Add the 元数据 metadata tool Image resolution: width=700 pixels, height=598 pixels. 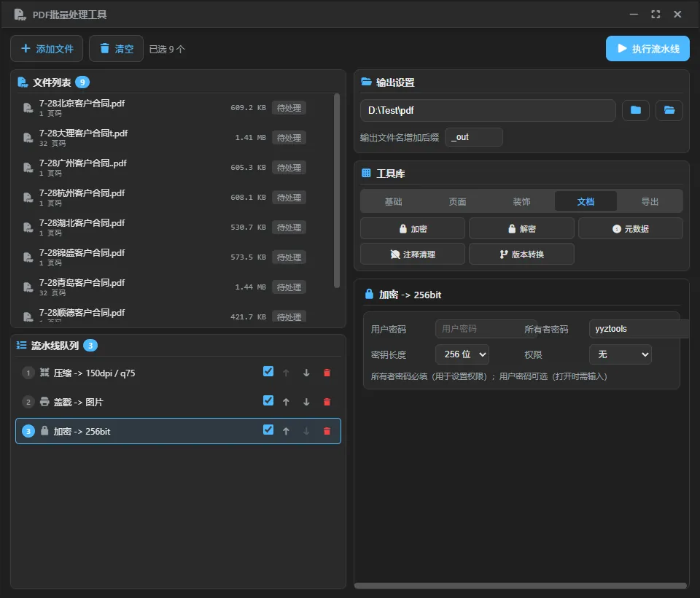[630, 229]
